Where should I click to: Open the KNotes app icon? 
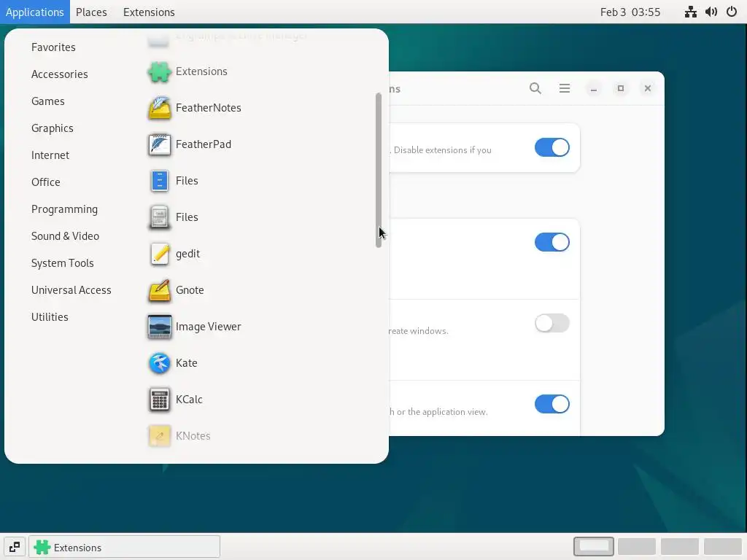tap(159, 436)
